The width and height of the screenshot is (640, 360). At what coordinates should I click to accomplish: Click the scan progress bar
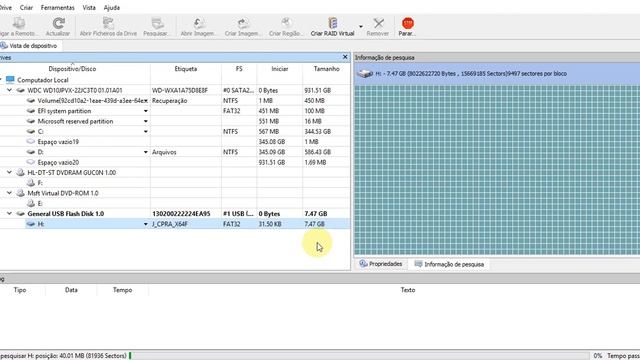pyautogui.click(x=359, y=356)
